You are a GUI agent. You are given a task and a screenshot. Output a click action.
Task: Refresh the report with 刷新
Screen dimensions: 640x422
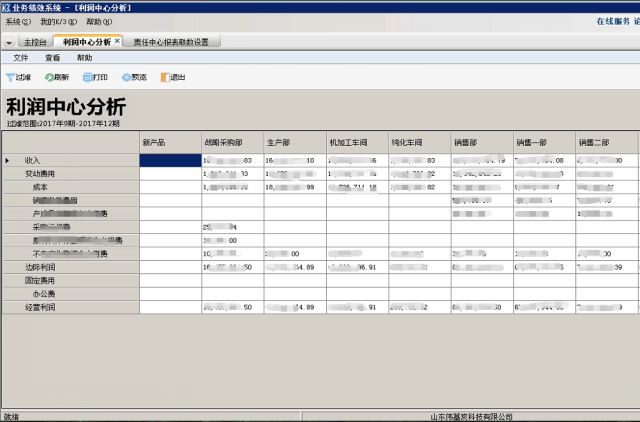(57, 77)
